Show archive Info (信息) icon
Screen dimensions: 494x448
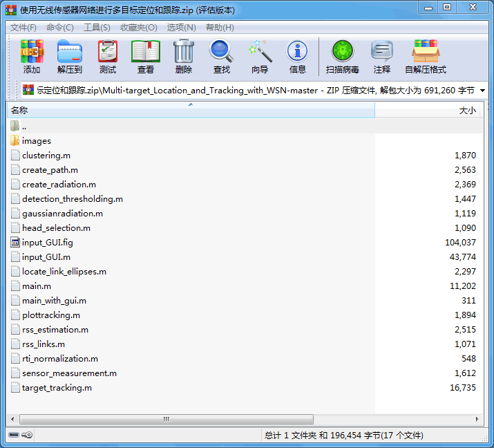point(297,57)
